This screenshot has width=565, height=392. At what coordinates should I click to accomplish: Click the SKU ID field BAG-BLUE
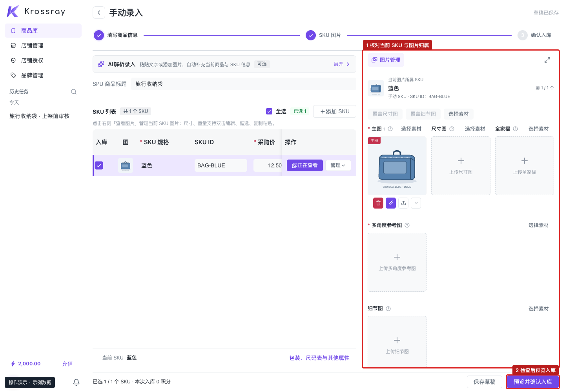pos(221,165)
